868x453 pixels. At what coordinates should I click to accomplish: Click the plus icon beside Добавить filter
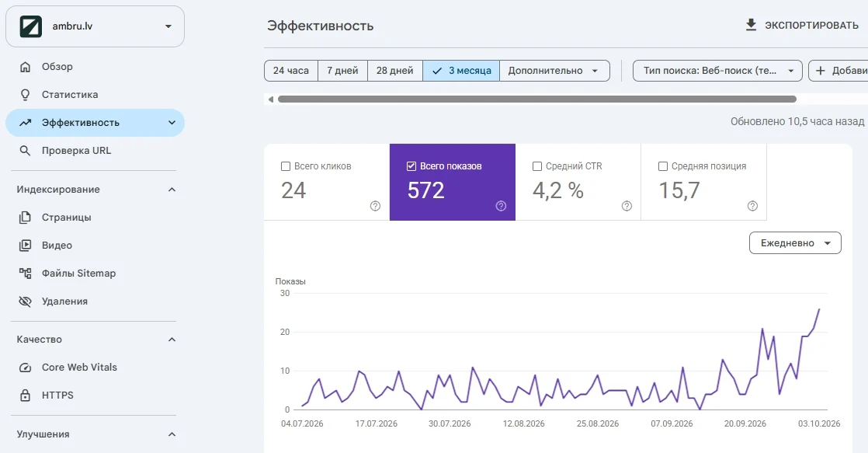pos(821,71)
